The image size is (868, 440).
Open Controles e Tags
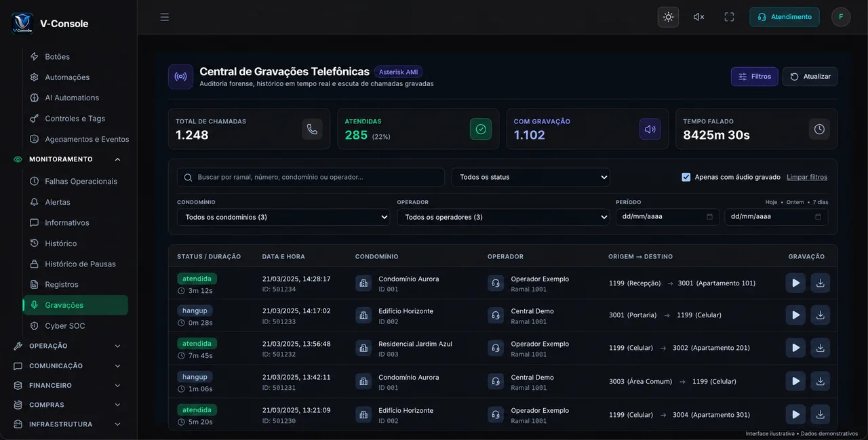75,119
